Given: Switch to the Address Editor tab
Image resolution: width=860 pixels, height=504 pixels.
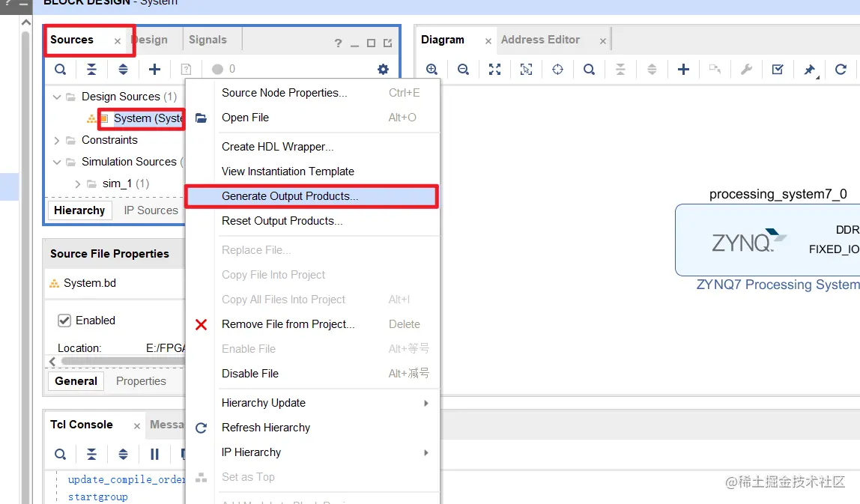Looking at the screenshot, I should (540, 40).
